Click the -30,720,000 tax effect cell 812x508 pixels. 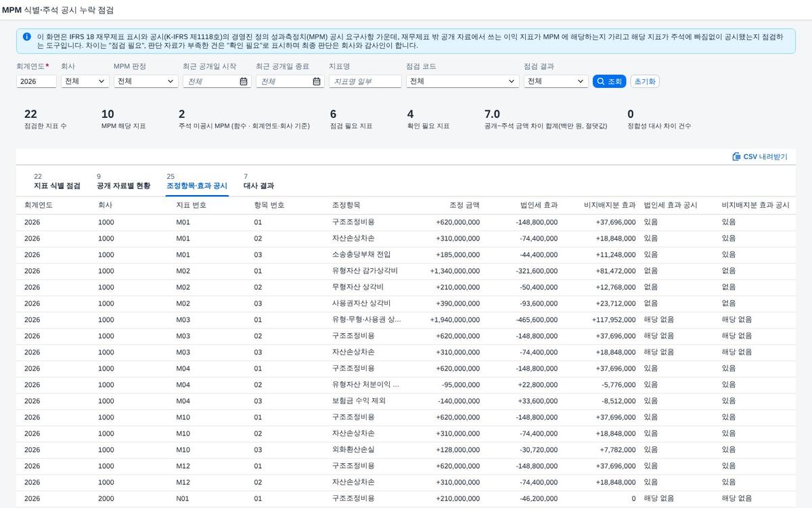(x=539, y=450)
